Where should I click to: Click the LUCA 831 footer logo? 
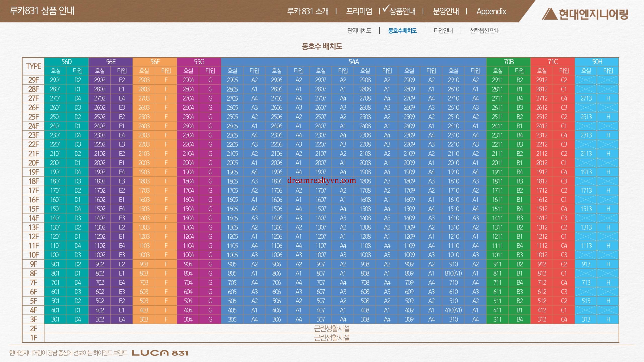click(160, 353)
